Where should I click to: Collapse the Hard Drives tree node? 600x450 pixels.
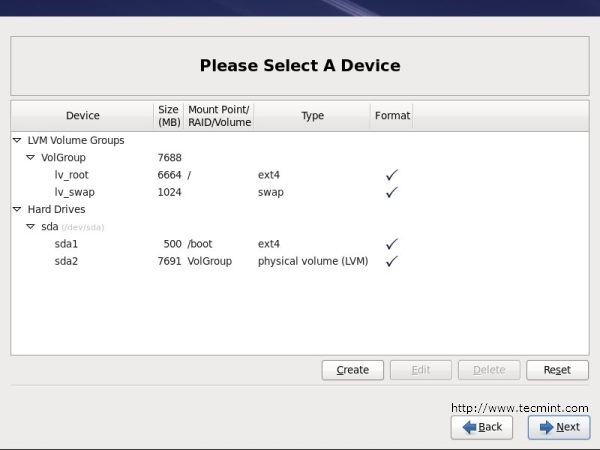(17, 209)
